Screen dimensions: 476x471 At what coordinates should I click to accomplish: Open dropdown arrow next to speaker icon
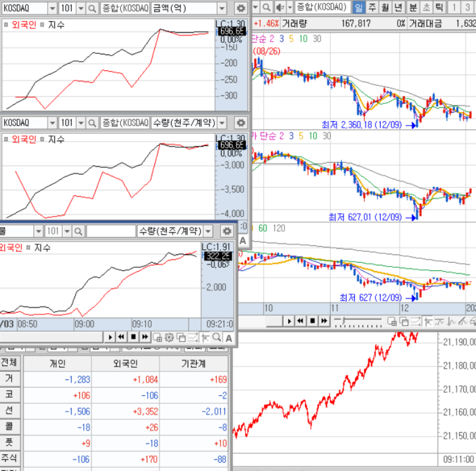coord(290,7)
